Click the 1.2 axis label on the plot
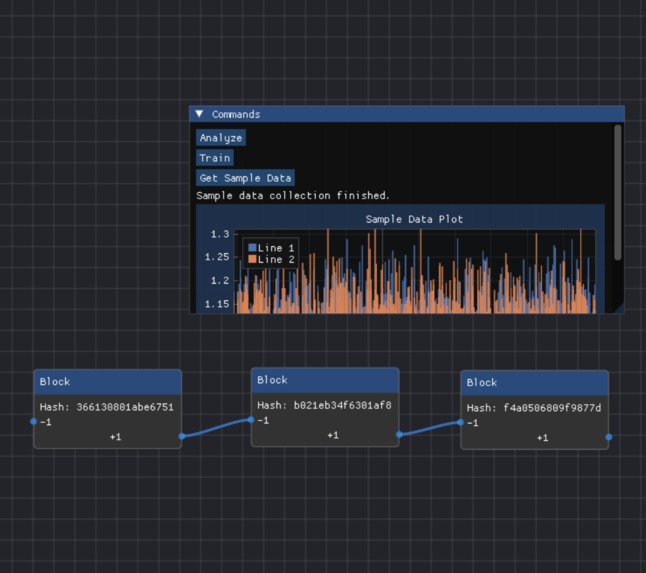 click(x=220, y=281)
